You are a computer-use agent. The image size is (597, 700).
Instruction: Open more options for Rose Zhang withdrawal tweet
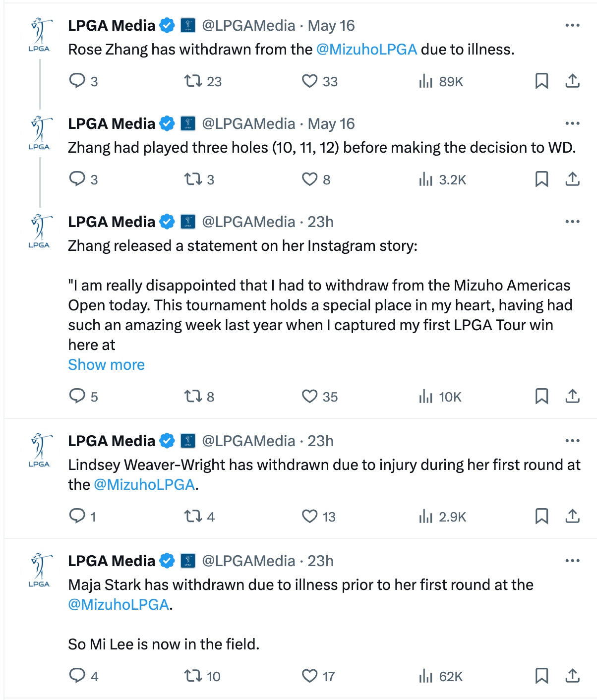point(572,25)
